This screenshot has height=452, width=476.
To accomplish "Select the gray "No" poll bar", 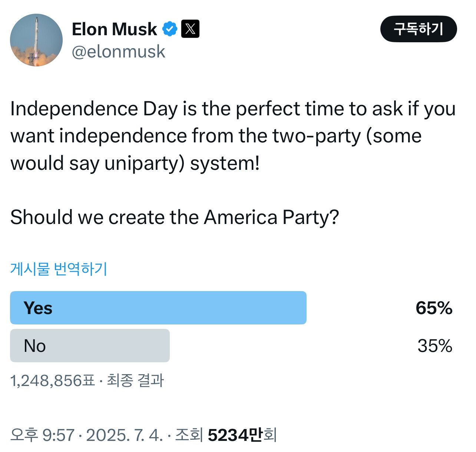I will (x=90, y=346).
